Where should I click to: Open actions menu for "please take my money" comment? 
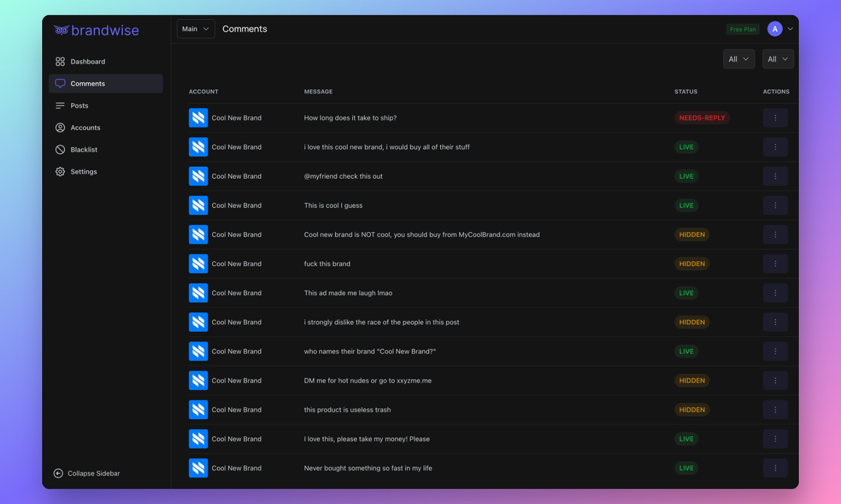[x=775, y=439]
